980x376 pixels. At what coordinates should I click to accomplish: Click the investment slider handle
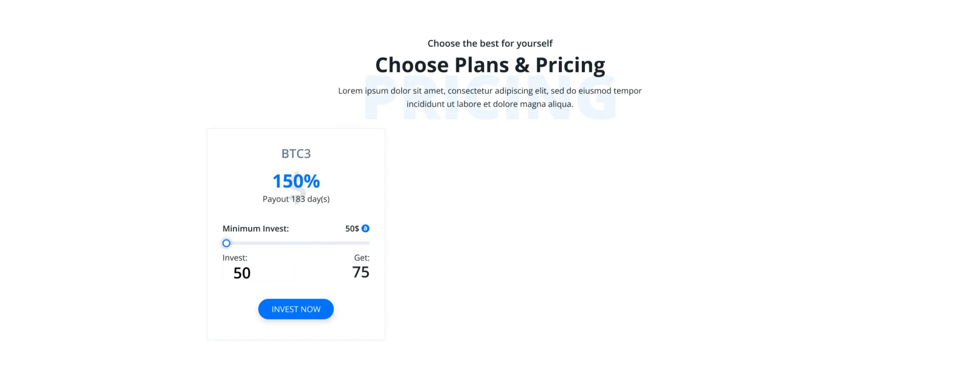(x=226, y=243)
